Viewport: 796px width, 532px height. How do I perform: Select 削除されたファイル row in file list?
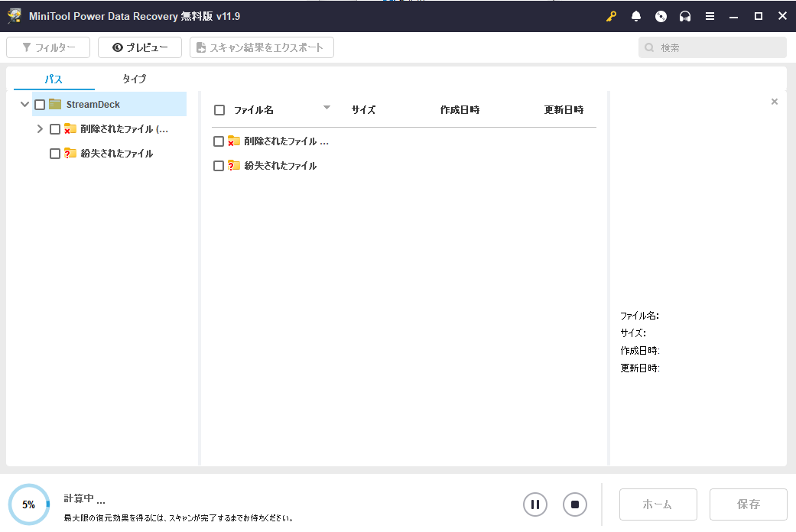tap(404, 141)
